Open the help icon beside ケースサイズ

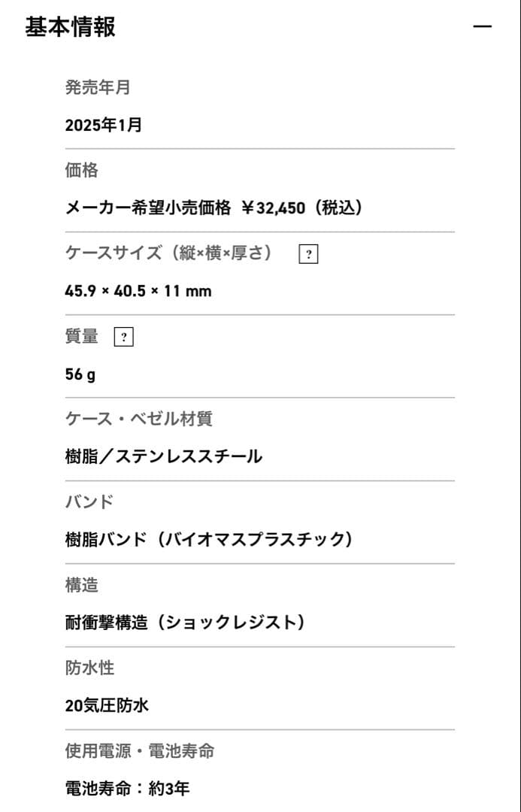click(x=307, y=254)
